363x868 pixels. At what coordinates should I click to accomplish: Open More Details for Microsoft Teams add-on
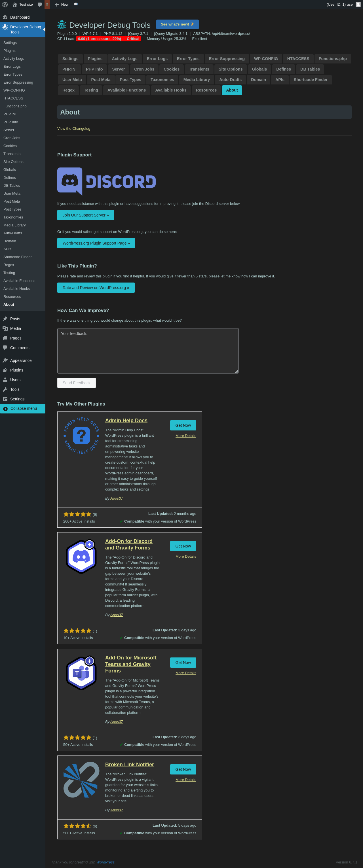coord(186,673)
